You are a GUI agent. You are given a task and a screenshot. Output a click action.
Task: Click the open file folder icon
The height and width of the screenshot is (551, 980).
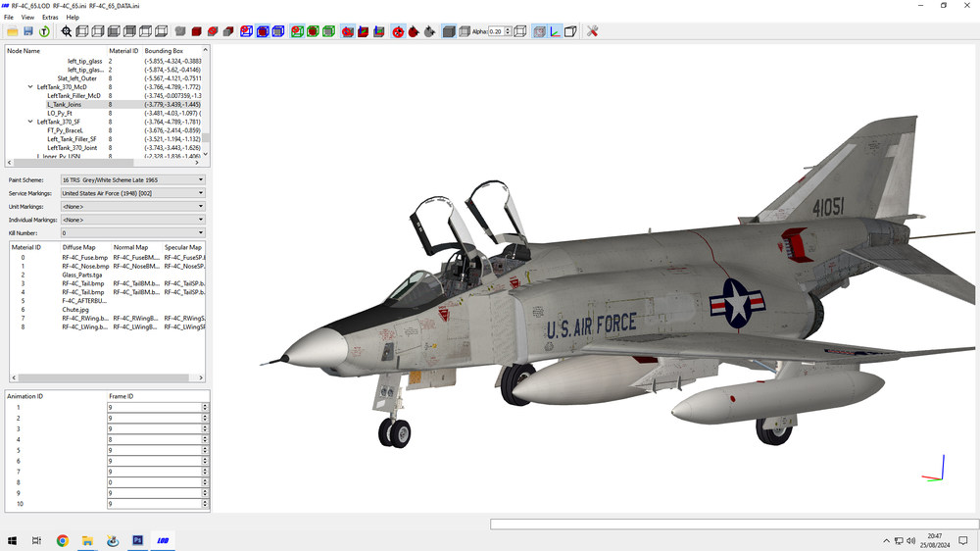pos(13,31)
